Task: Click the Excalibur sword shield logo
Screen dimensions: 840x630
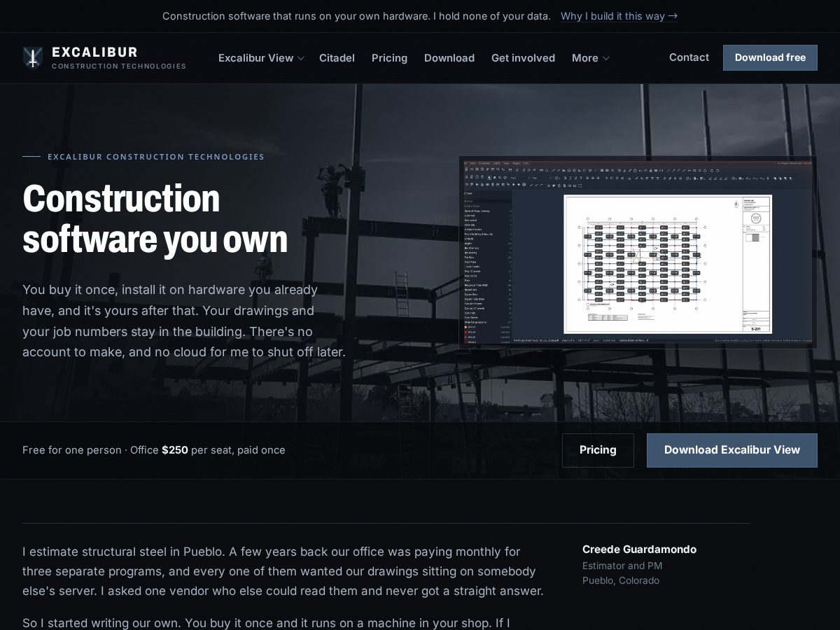Action: coord(32,57)
